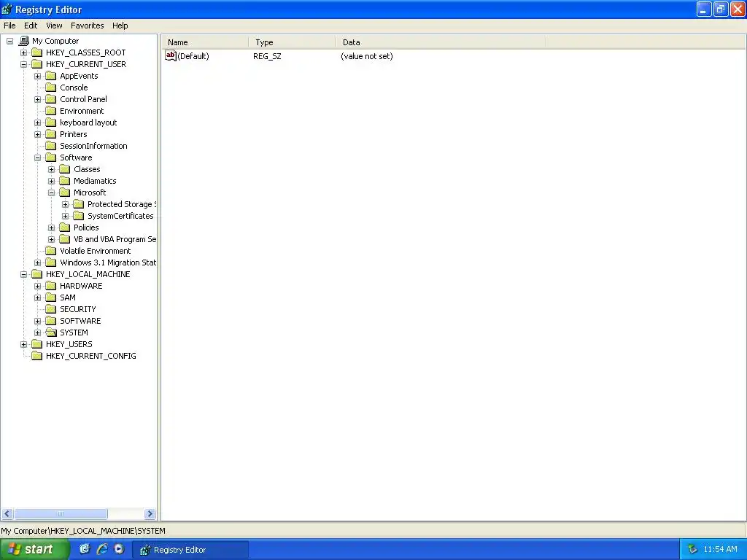Viewport: 747px width, 560px height.
Task: Expand HKEY_CLASSES_ROOT with its plus box
Action: [23, 52]
